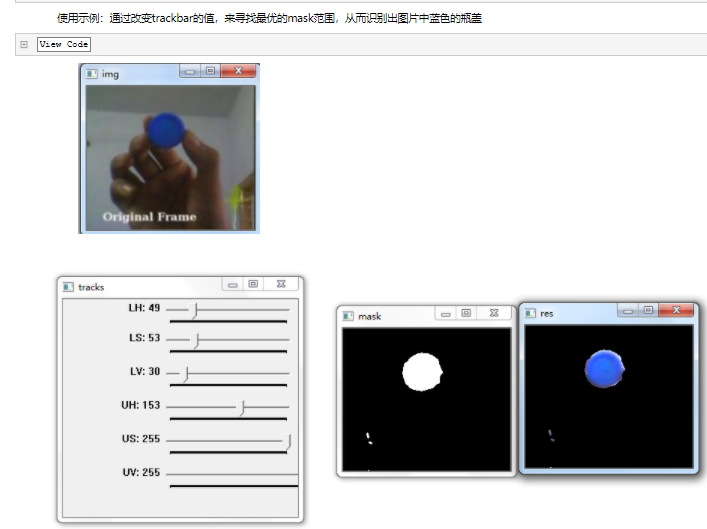This screenshot has height=529, width=707.
Task: Close the img window
Action: (x=238, y=71)
